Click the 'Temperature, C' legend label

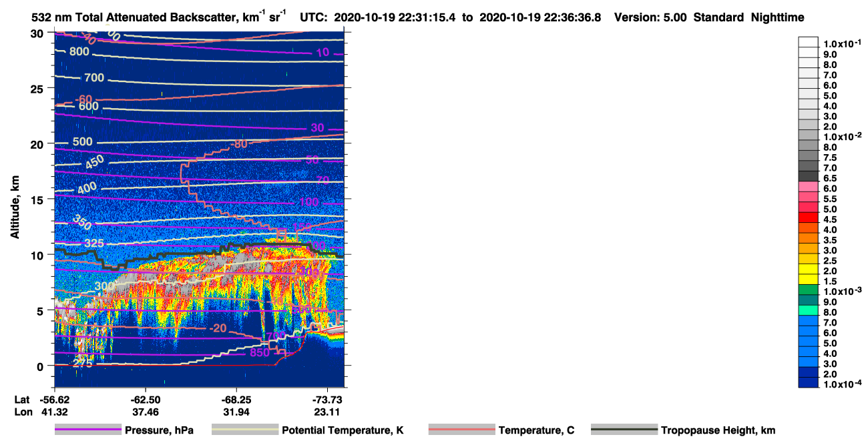536,430
